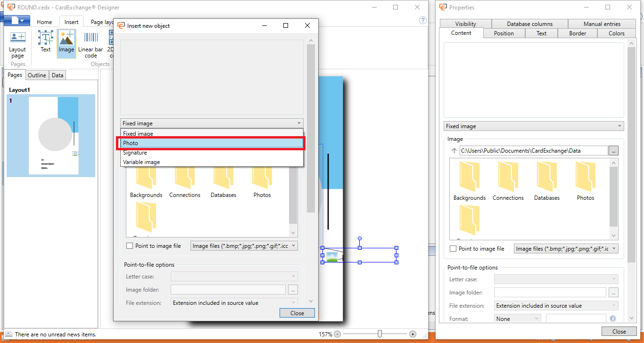The height and width of the screenshot is (343, 644).
Task: Open File extension dropdown in Insert dialog
Action: (x=234, y=303)
